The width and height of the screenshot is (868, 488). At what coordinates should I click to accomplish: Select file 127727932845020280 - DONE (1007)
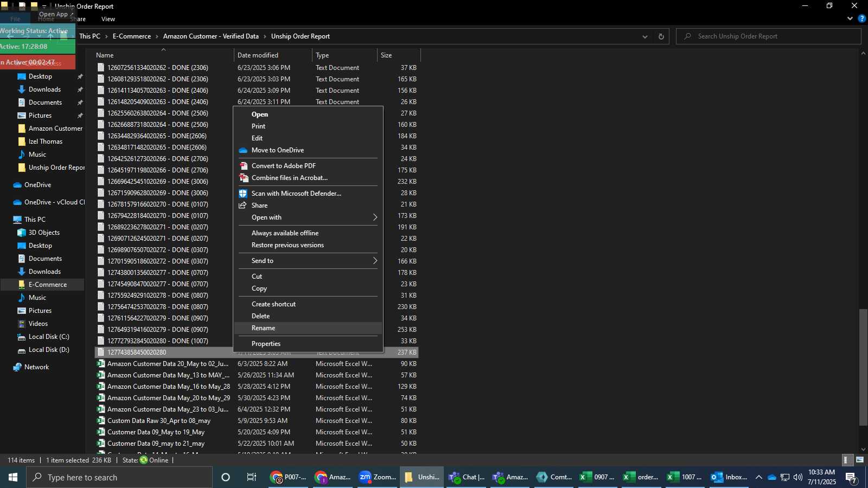[157, 341]
